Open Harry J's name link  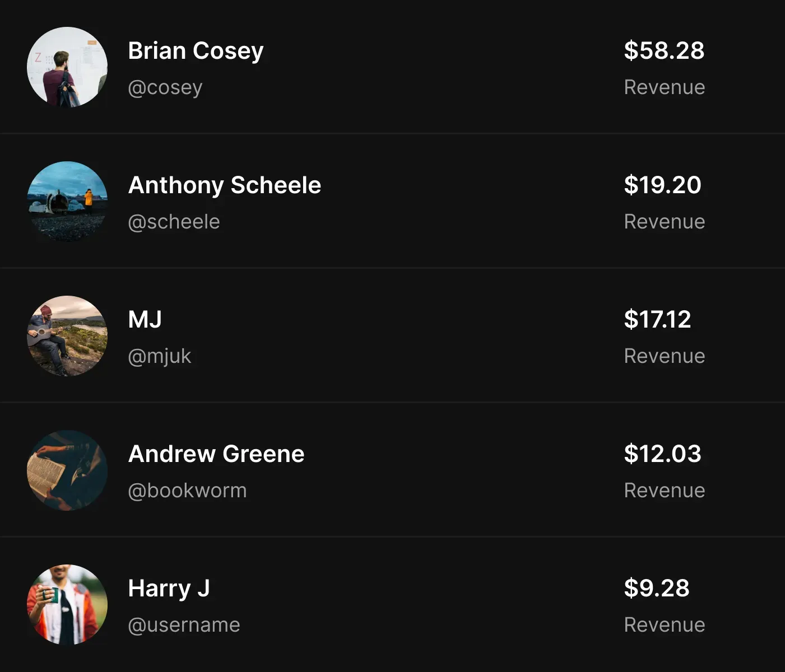click(x=169, y=589)
